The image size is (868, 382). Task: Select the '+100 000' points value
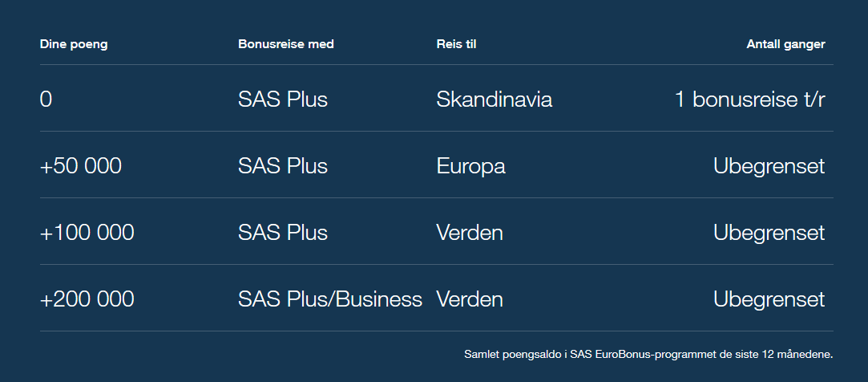[87, 234]
